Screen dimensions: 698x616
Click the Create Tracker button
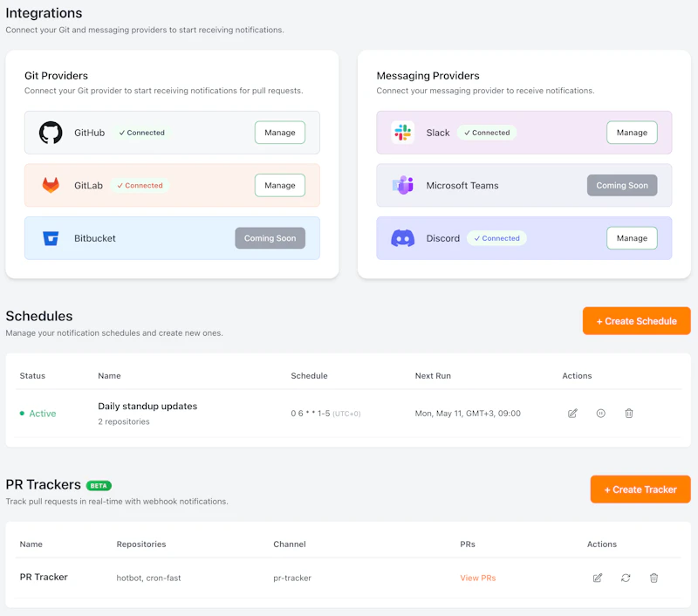[640, 489]
